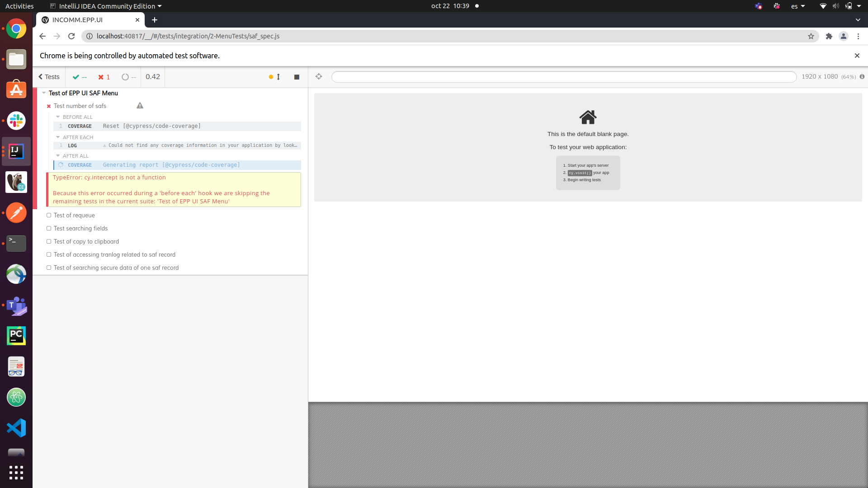868x488 pixels.
Task: Check the Test of copy to clipboard checkbox
Action: point(48,241)
